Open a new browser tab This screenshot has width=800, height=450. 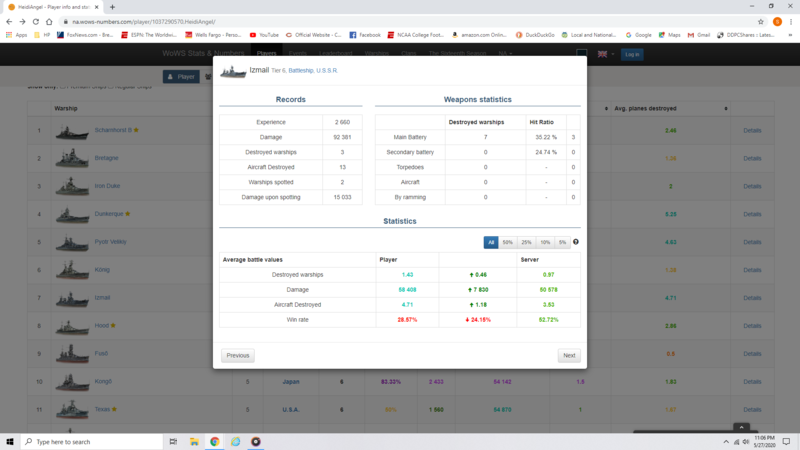(x=112, y=7)
